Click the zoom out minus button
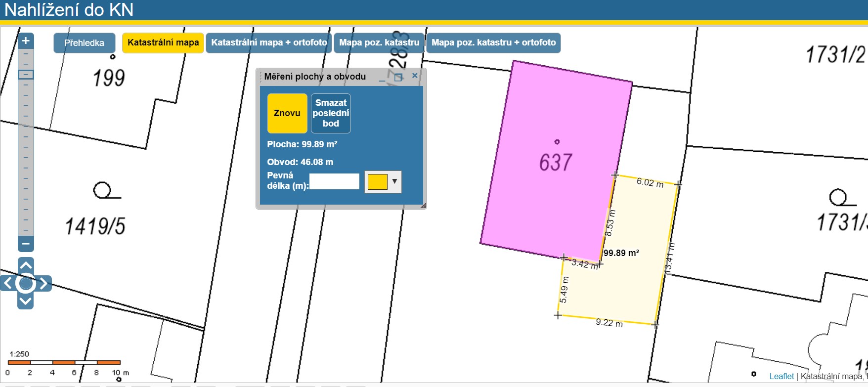The height and width of the screenshot is (387, 868). click(26, 244)
